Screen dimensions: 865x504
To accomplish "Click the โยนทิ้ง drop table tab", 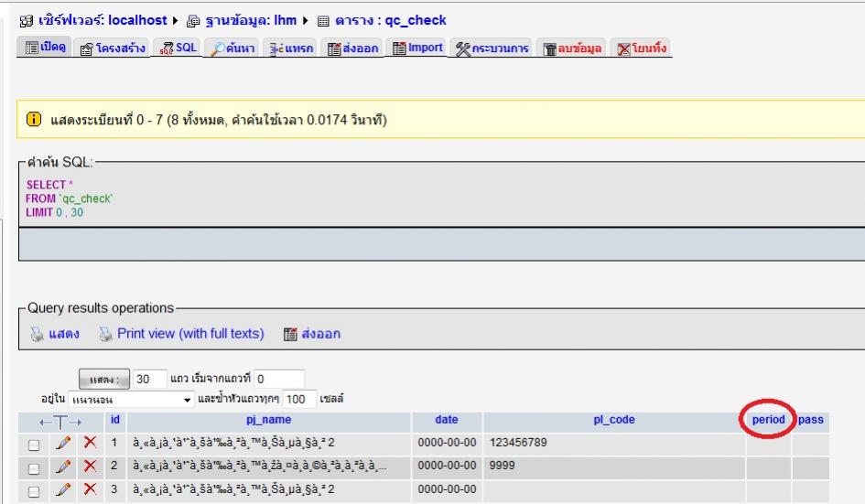I will (642, 48).
